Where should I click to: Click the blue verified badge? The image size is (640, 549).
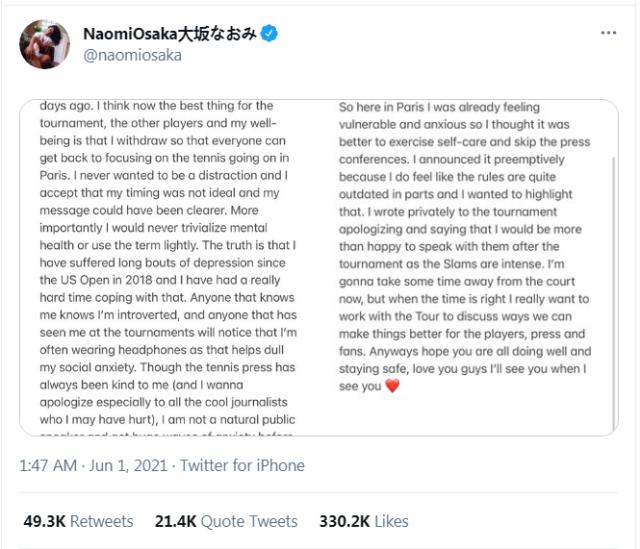pos(269,34)
